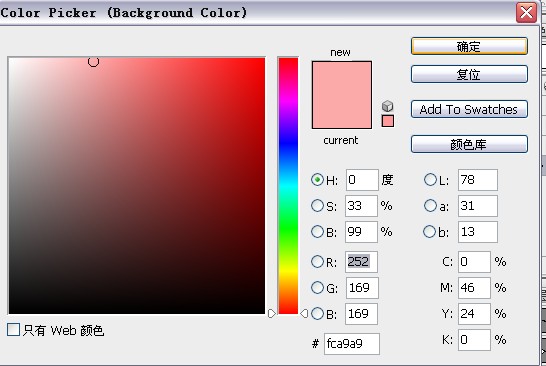Click the hex color field fca9a9
Image resolution: width=546 pixels, height=366 pixels.
pos(352,344)
